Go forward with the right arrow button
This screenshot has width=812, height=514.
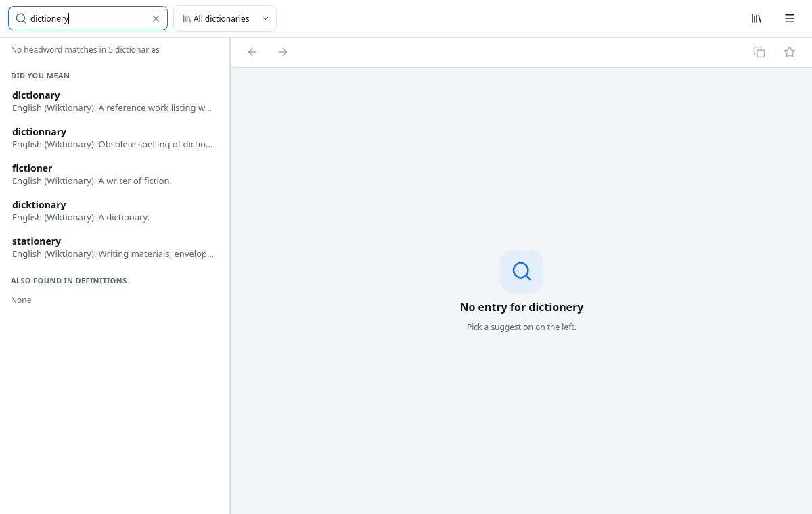tap(283, 52)
